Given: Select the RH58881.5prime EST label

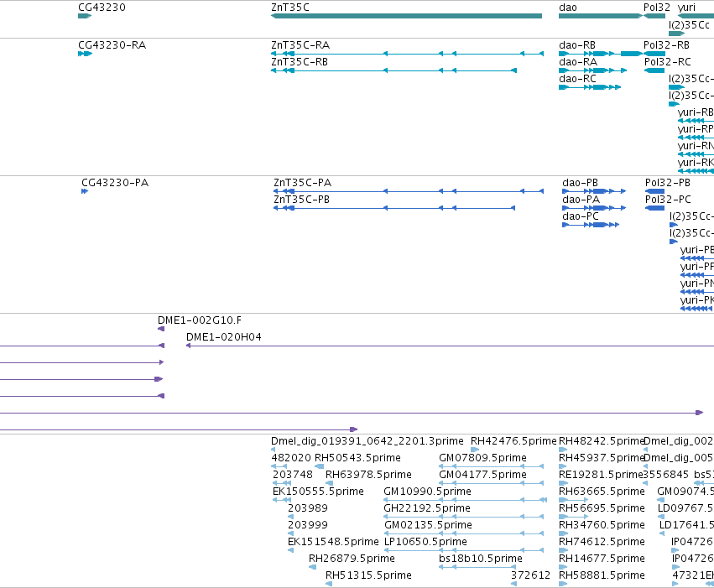Looking at the screenshot, I should [x=602, y=575].
